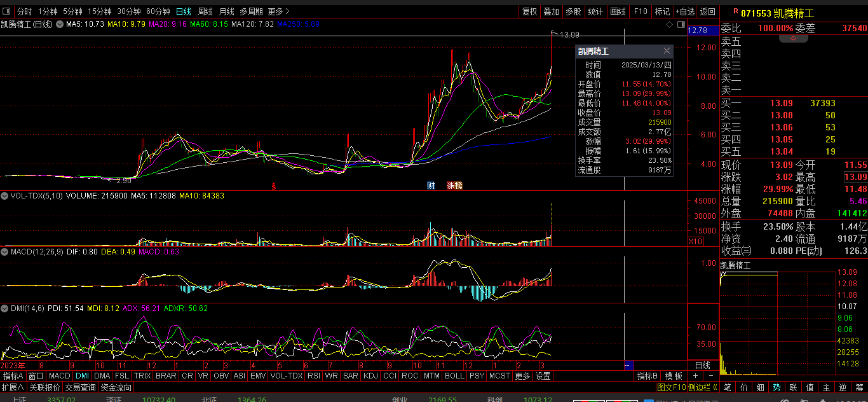This screenshot has height=402, width=868.
Task: Select the 日线 daily period
Action: 183,11
